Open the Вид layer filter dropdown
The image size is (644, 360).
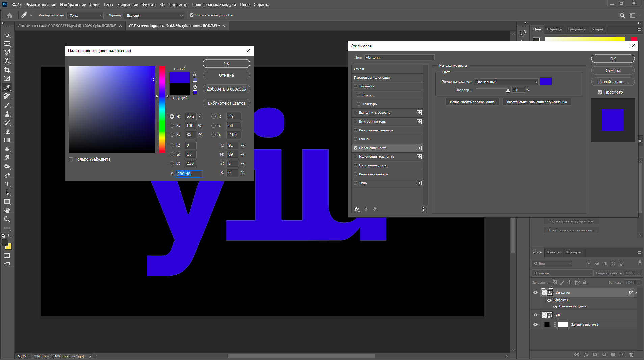[x=552, y=264]
